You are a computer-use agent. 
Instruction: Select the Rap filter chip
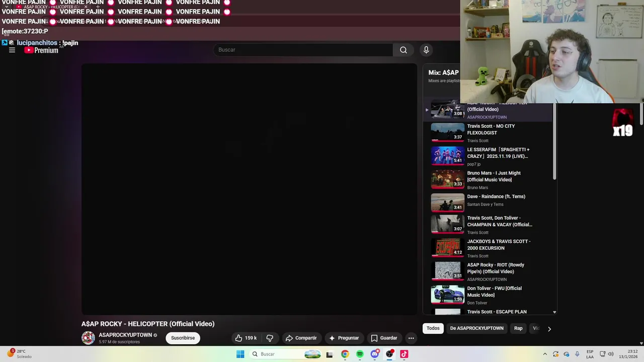coord(518,328)
